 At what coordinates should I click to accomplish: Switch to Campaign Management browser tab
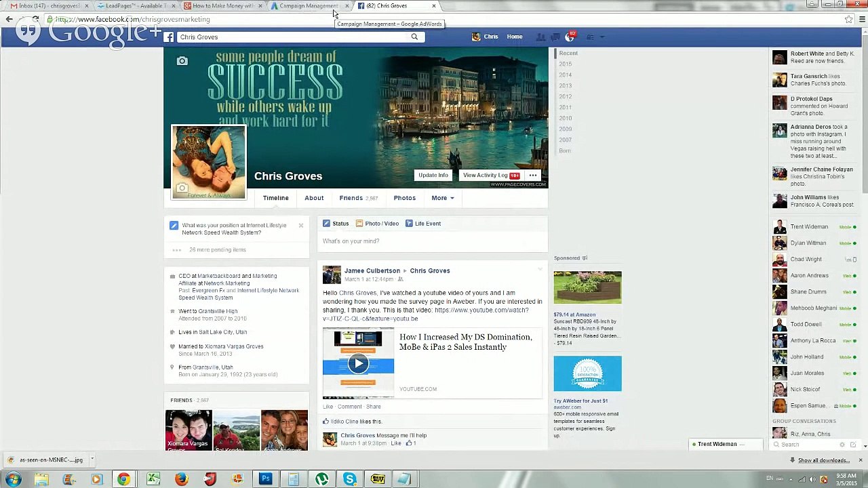309,6
